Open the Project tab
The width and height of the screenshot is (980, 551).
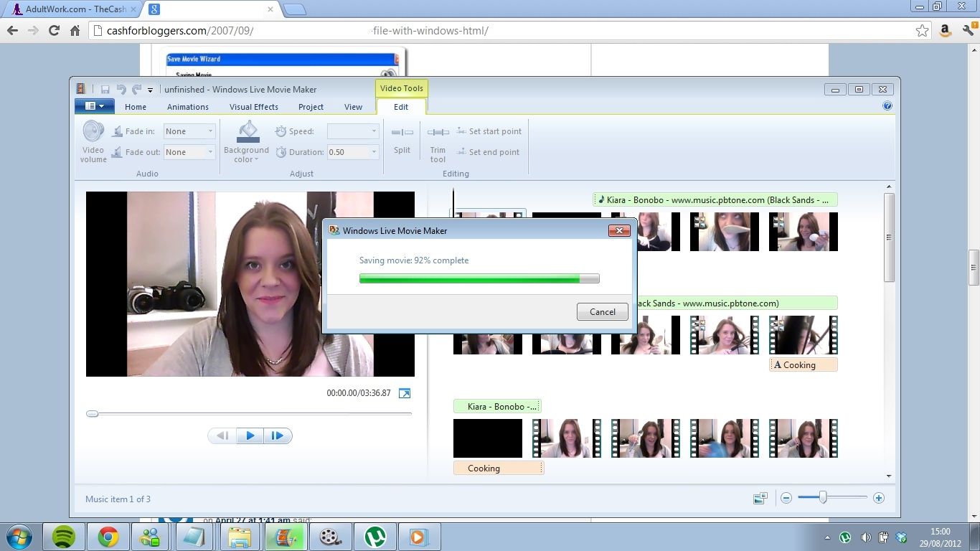(311, 107)
